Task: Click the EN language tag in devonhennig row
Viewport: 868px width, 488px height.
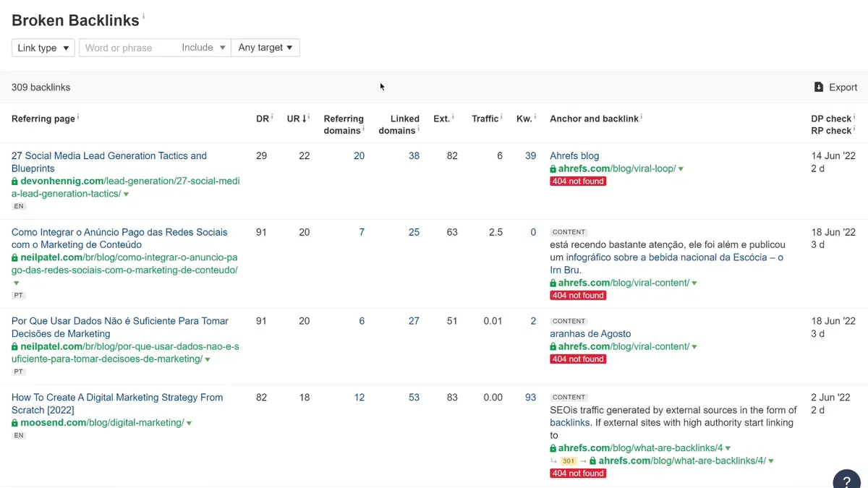Action: tap(19, 207)
